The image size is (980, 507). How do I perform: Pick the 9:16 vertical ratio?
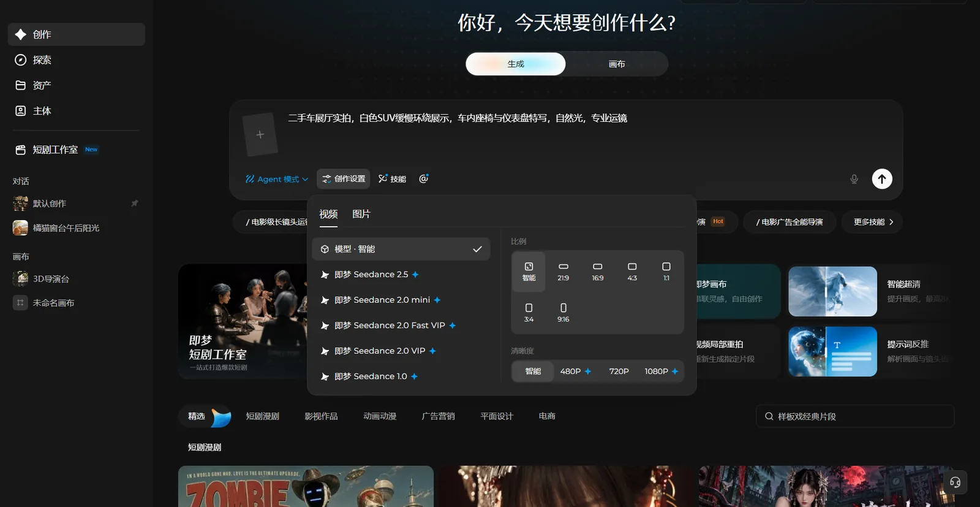(563, 313)
